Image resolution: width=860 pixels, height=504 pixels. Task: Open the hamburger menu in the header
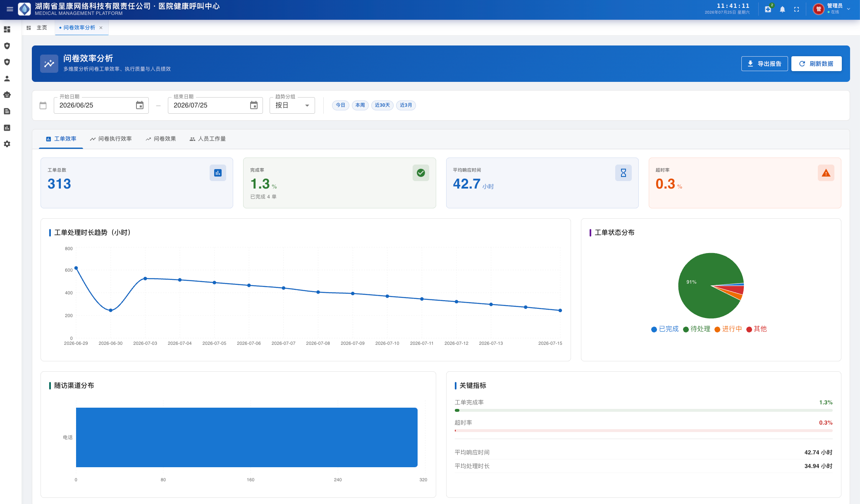(x=10, y=9)
